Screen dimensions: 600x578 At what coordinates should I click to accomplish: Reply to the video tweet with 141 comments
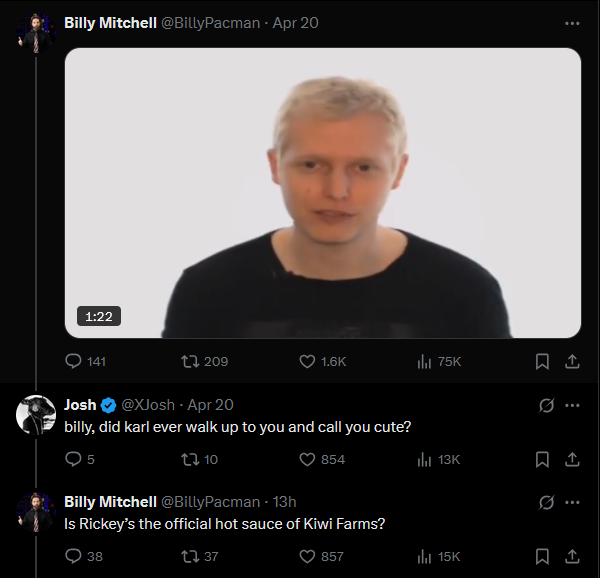(73, 361)
